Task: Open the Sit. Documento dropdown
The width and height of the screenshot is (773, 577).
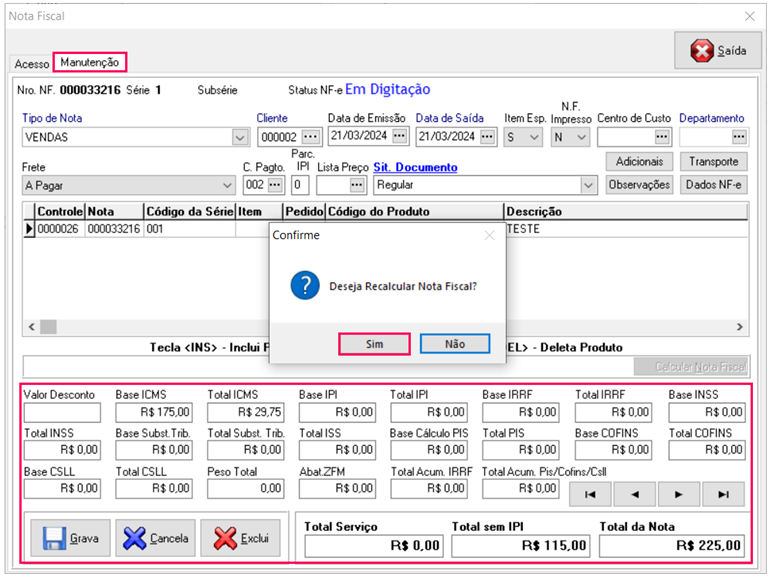Action: (x=588, y=185)
